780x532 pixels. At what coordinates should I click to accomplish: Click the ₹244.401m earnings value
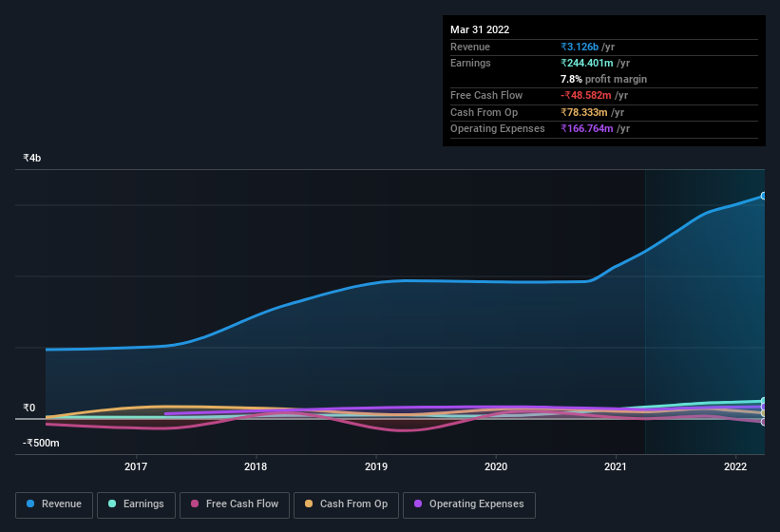pos(587,63)
